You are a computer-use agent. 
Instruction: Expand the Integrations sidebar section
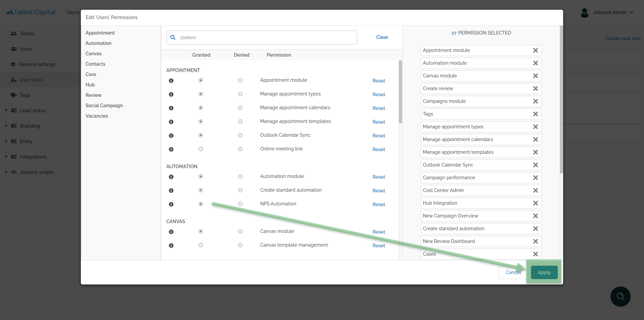pyautogui.click(x=6, y=156)
